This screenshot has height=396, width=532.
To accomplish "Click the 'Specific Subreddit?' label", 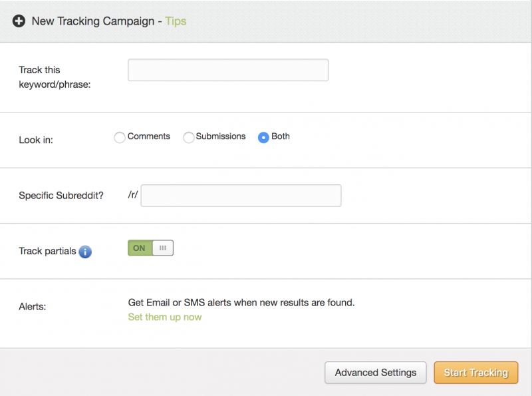I will pos(61,196).
